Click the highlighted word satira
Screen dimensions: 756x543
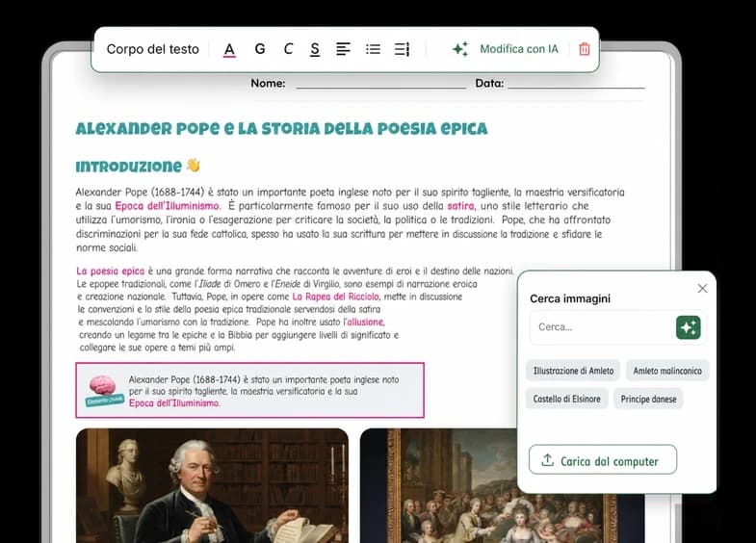(461, 206)
